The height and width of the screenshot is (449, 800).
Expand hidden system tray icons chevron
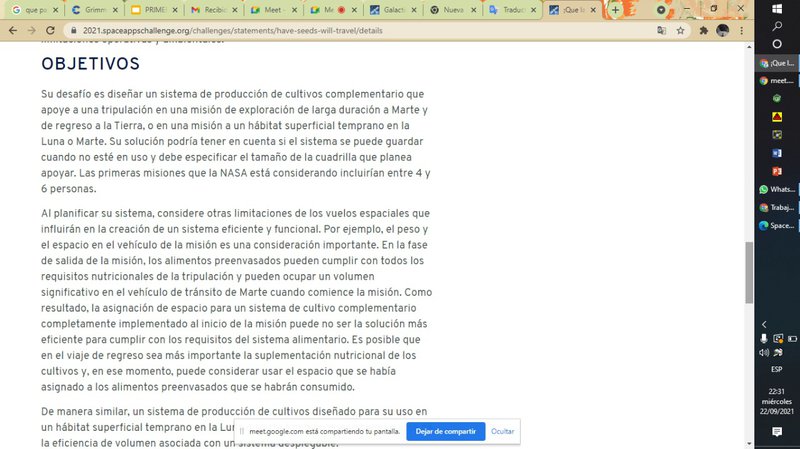click(x=765, y=324)
